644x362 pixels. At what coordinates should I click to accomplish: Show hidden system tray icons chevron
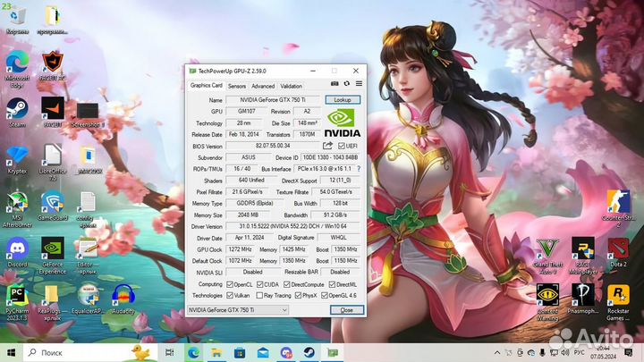497,352
